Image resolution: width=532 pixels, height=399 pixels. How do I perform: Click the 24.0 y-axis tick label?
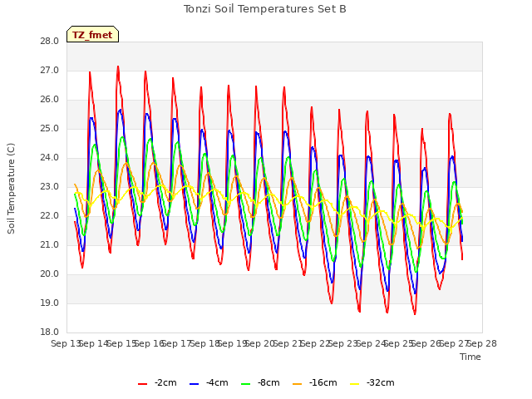click(x=50, y=157)
